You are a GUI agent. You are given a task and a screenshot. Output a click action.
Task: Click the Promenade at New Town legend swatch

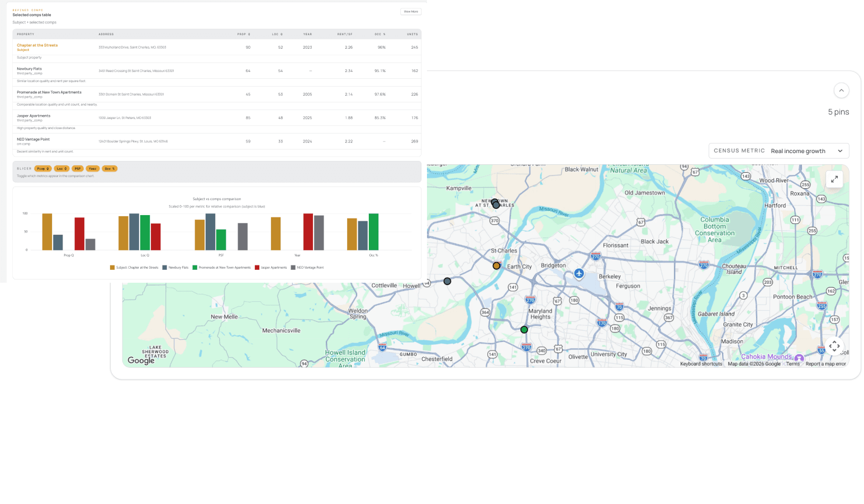pyautogui.click(x=195, y=268)
